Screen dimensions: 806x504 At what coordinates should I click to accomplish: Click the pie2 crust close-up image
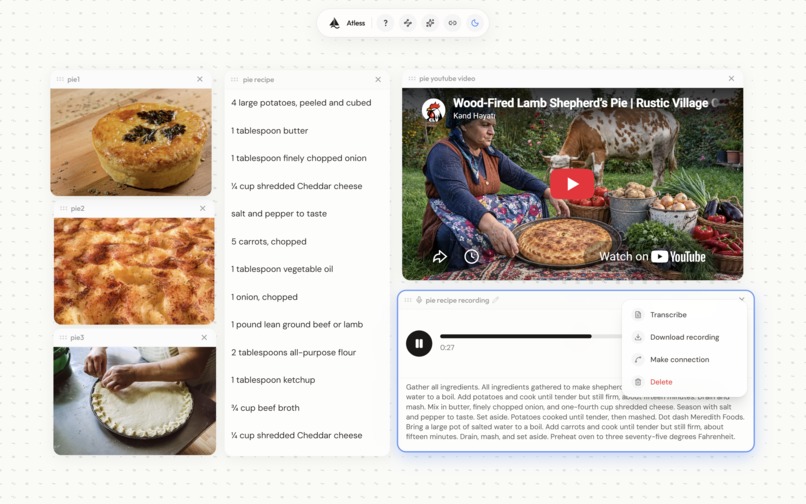pos(134,271)
